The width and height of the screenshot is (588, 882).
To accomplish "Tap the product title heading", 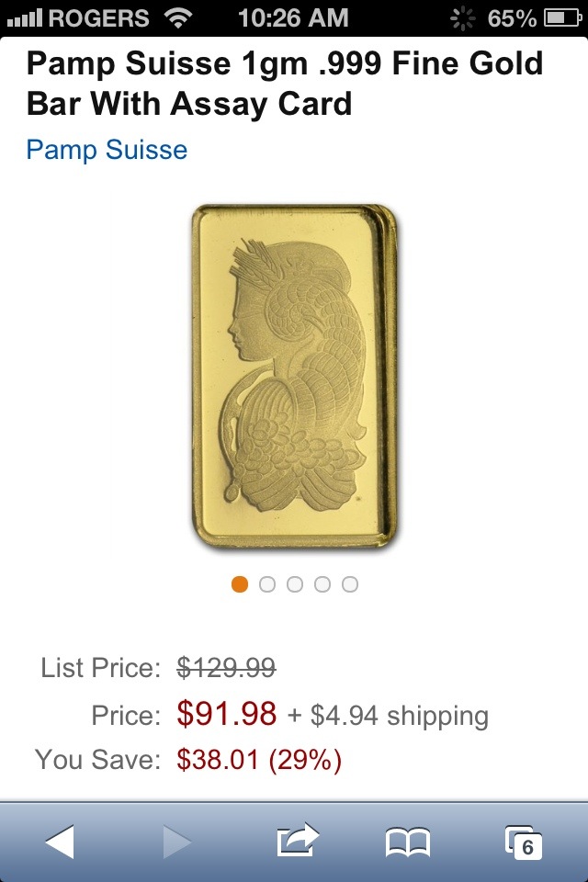I will tap(284, 84).
